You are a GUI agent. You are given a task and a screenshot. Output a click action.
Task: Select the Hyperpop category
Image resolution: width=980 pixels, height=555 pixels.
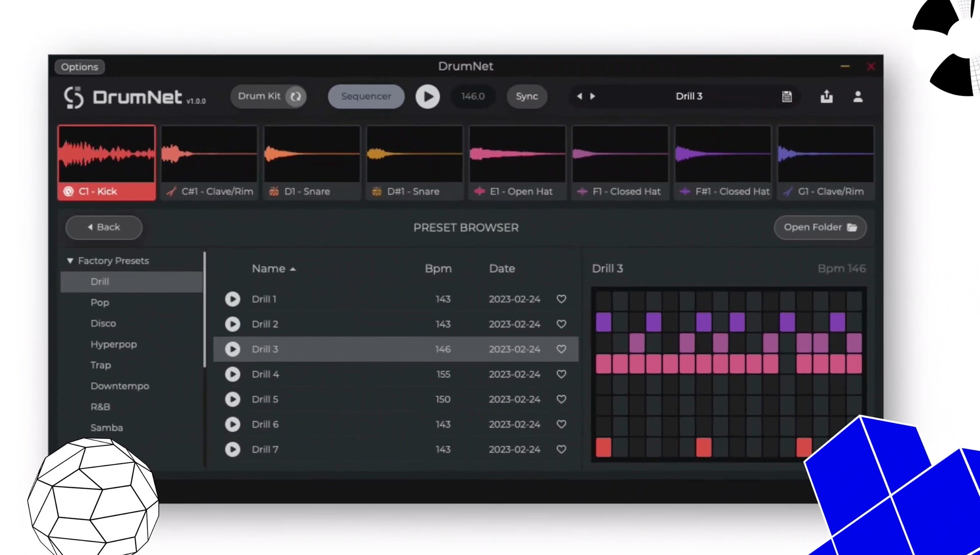[113, 344]
